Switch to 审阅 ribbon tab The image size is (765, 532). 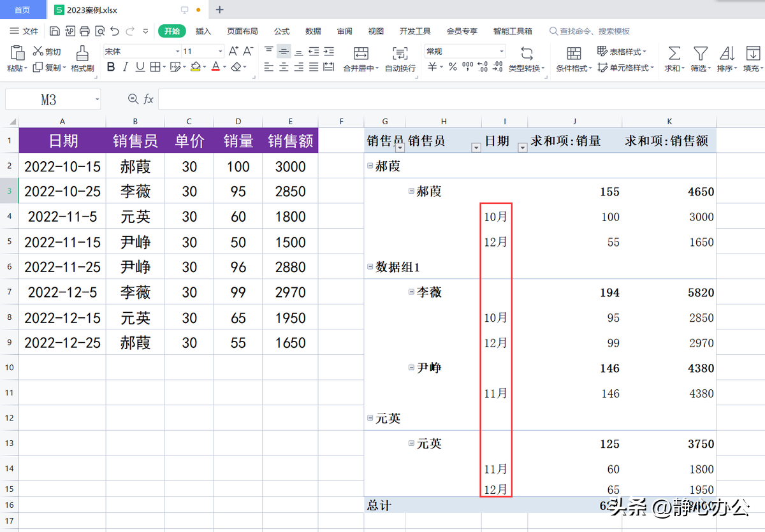[345, 31]
